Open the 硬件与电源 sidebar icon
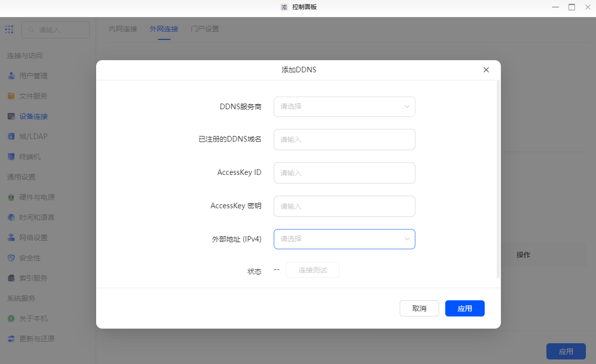596x364 pixels. [12, 197]
